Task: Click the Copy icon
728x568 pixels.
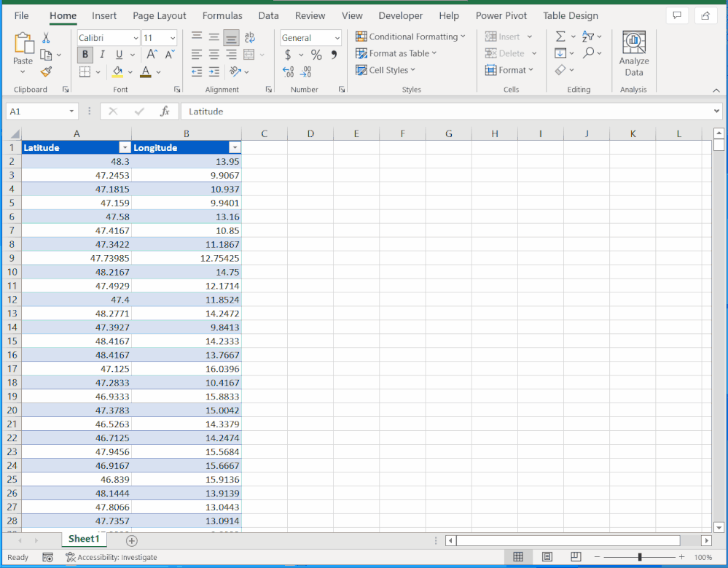Action: point(46,55)
